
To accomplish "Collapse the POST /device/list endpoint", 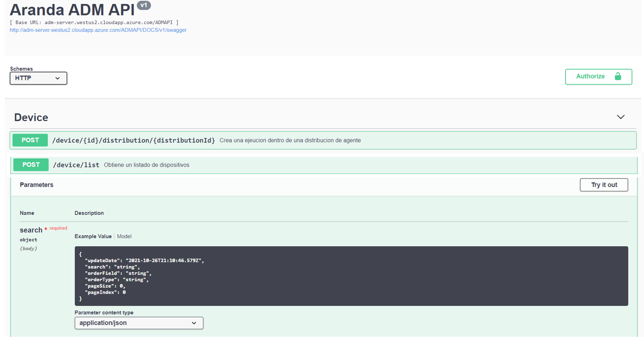I will pos(323,165).
